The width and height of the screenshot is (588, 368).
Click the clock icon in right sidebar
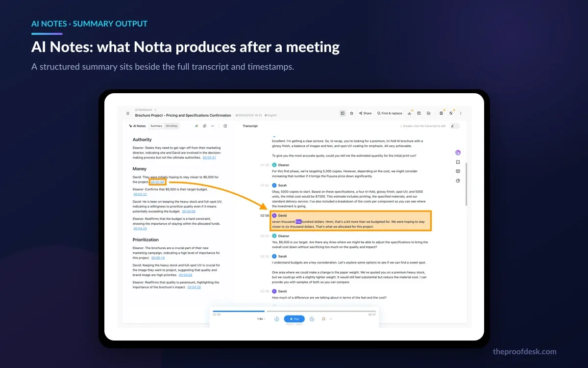pos(458,181)
